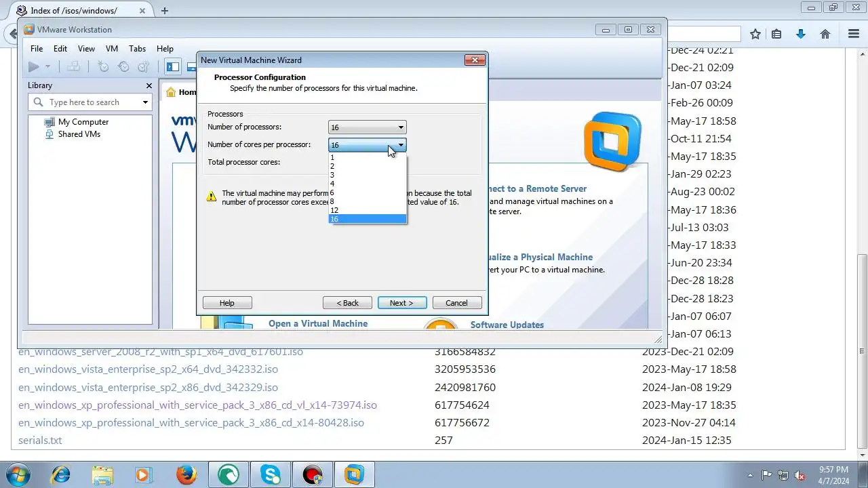
Task: Click Windows Start orb
Action: click(x=19, y=474)
